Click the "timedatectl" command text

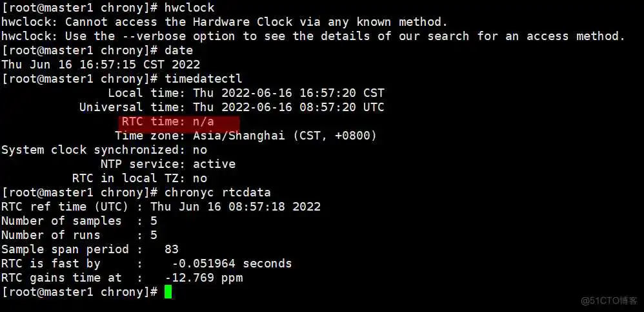point(203,79)
